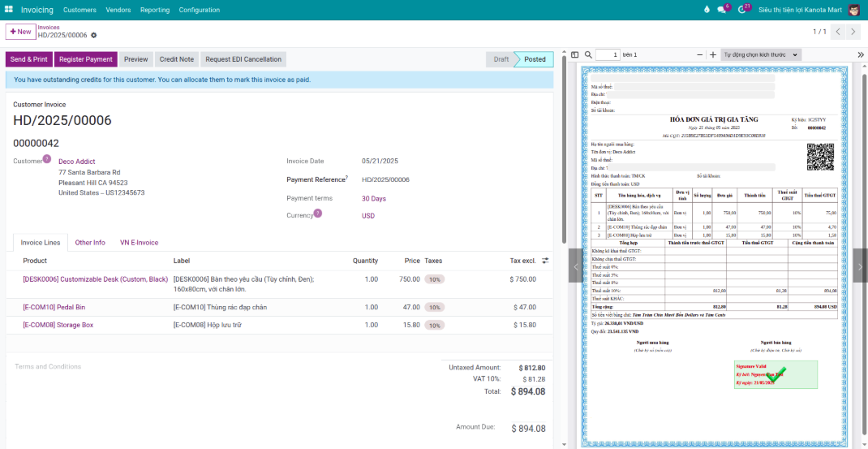Open the Storage Box product link

point(58,325)
